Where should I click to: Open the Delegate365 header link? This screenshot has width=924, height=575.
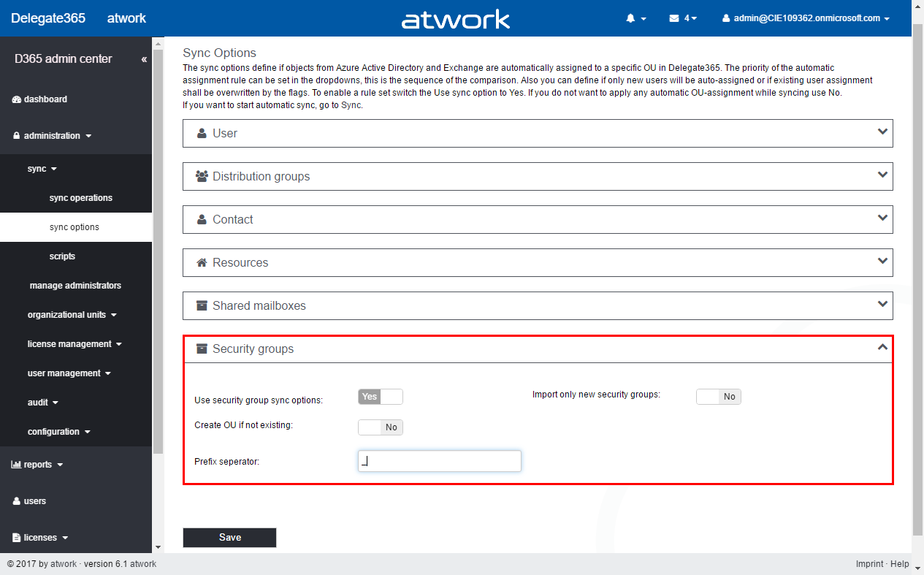pyautogui.click(x=48, y=18)
